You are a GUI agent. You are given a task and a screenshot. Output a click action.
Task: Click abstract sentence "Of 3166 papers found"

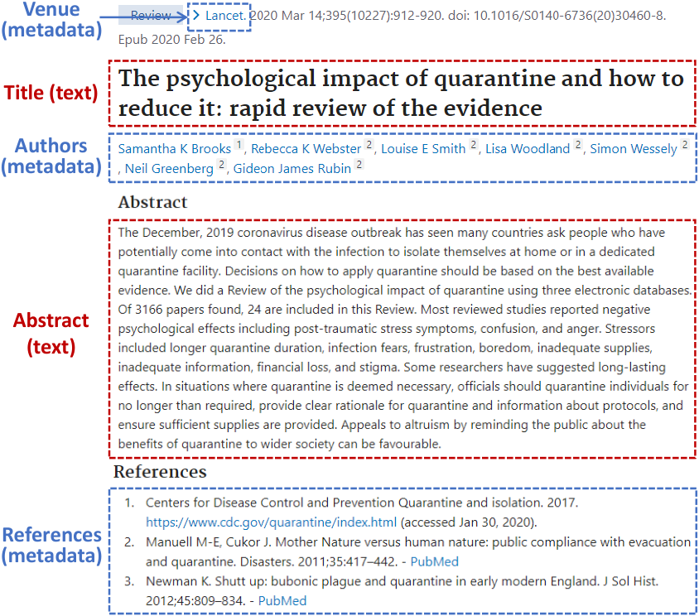pos(180,310)
